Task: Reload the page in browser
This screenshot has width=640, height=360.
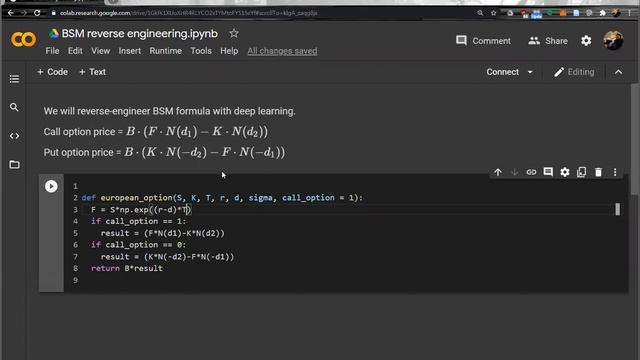Action: 37,13
